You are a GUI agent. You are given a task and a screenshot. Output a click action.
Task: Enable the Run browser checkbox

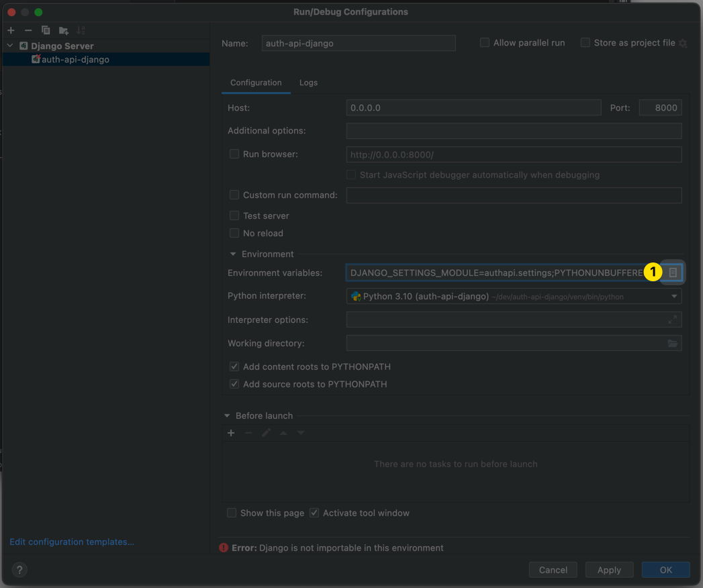click(x=234, y=154)
